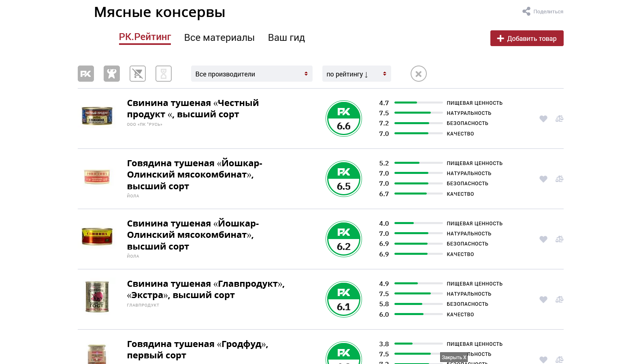Open Свинина тушеная Честный продукт title link

coord(193,109)
